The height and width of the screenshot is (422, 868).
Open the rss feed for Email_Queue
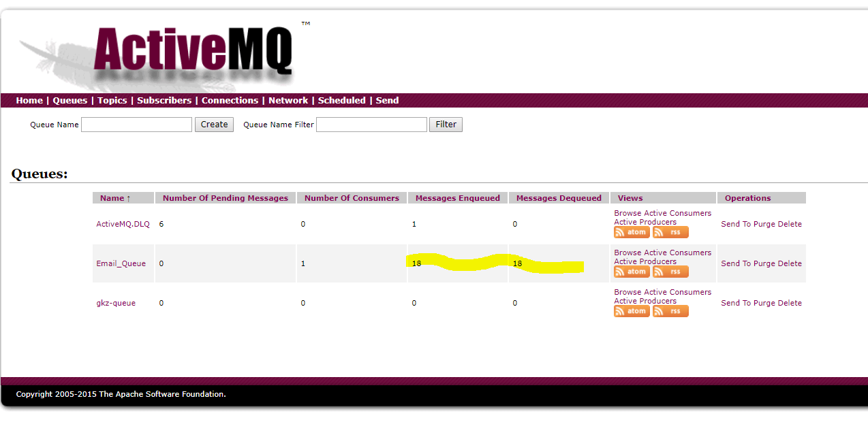click(x=670, y=271)
